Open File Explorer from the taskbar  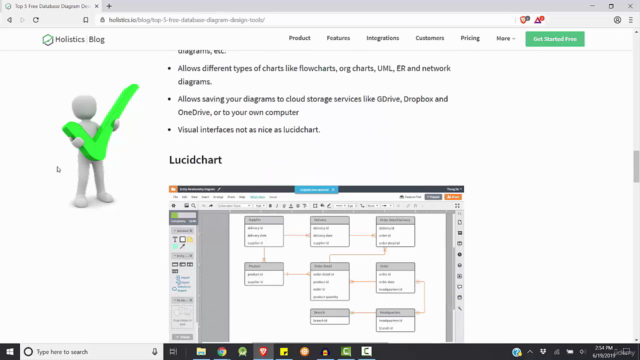[201, 351]
